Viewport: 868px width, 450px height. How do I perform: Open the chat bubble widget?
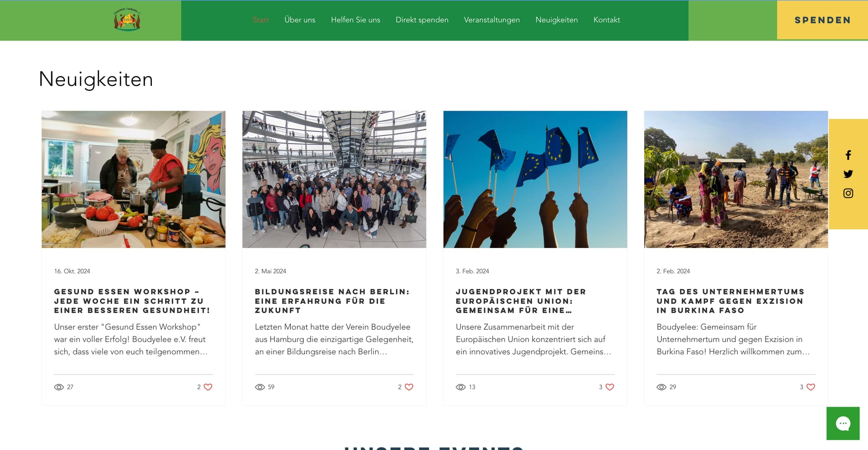click(x=843, y=423)
